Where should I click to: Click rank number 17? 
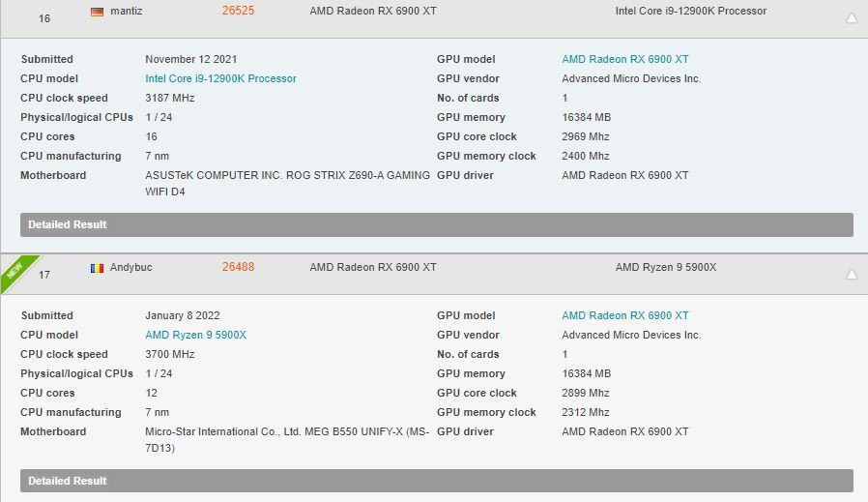pyautogui.click(x=44, y=275)
